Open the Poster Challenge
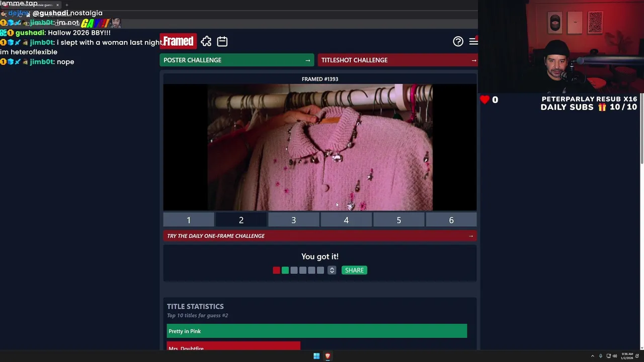Screen dimensions: 644x362 pyautogui.click(x=237, y=60)
